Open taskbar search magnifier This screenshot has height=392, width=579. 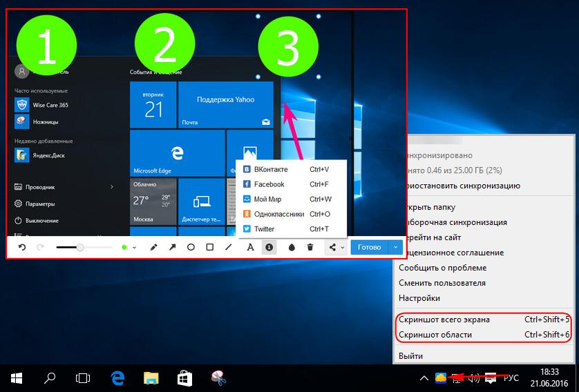click(x=50, y=378)
